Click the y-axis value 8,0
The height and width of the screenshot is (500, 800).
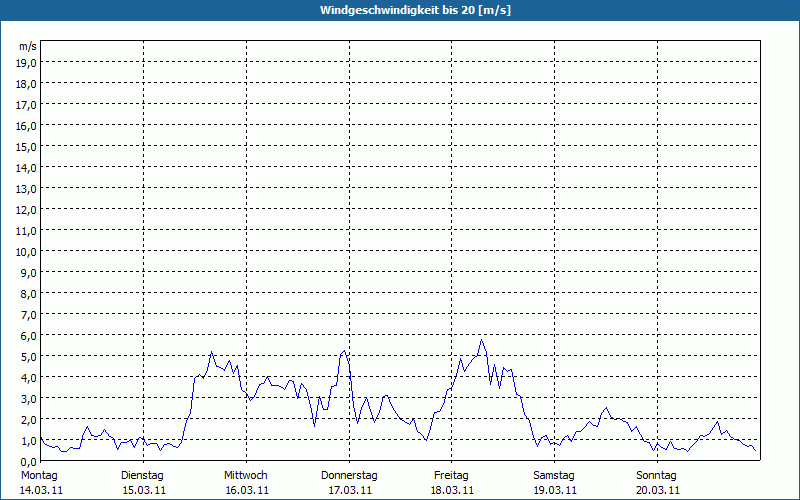pos(28,294)
